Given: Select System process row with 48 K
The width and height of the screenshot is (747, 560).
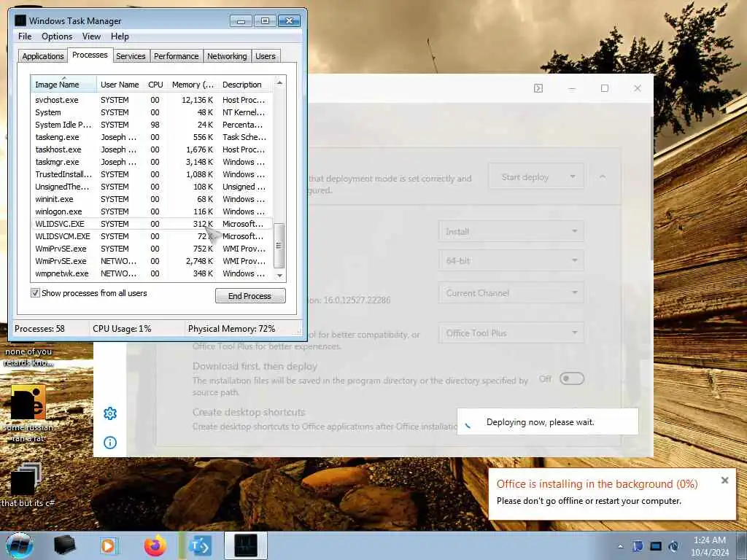Looking at the screenshot, I should click(152, 112).
